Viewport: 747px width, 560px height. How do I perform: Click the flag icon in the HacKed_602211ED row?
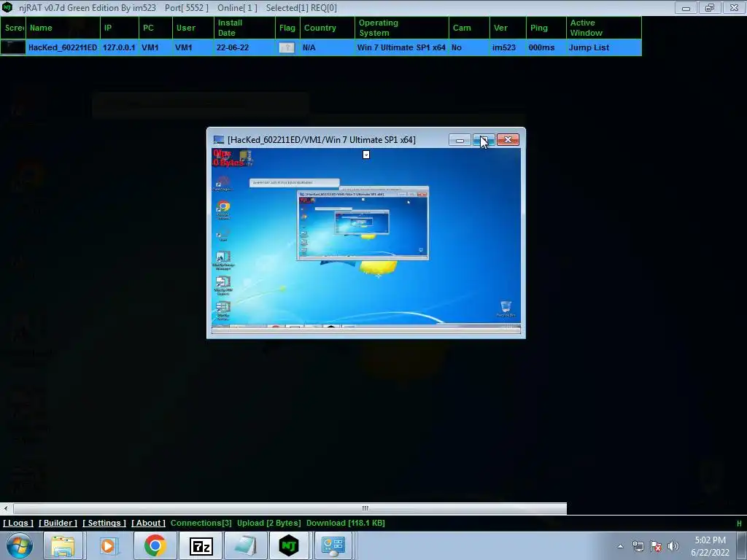pos(287,47)
